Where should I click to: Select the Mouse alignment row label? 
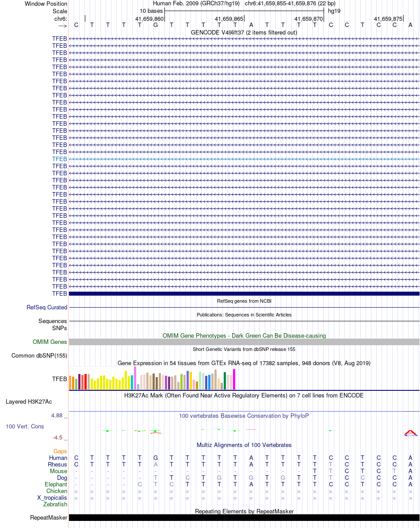tap(58, 471)
